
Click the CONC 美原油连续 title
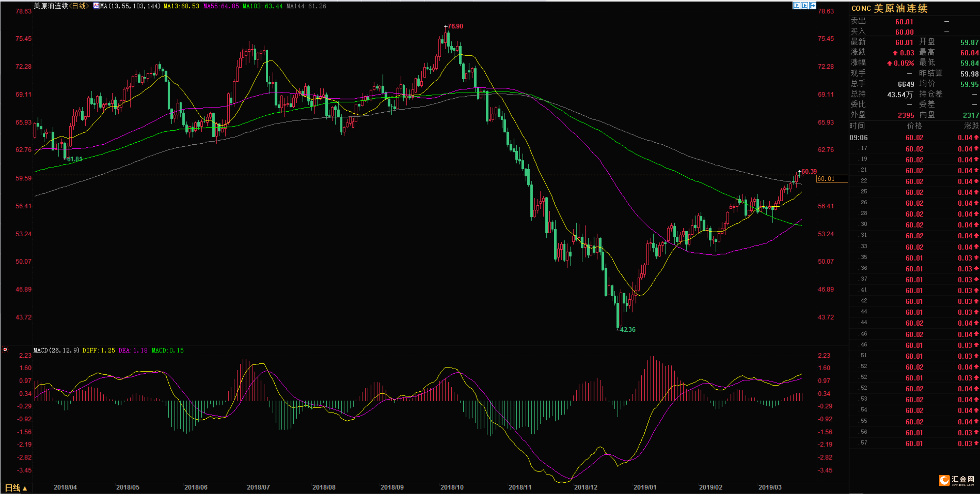(889, 8)
